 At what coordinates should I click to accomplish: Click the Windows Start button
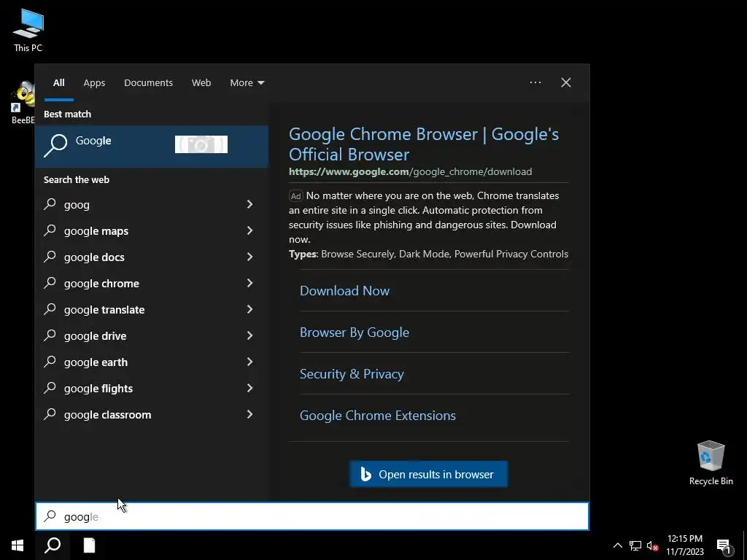pyautogui.click(x=18, y=545)
